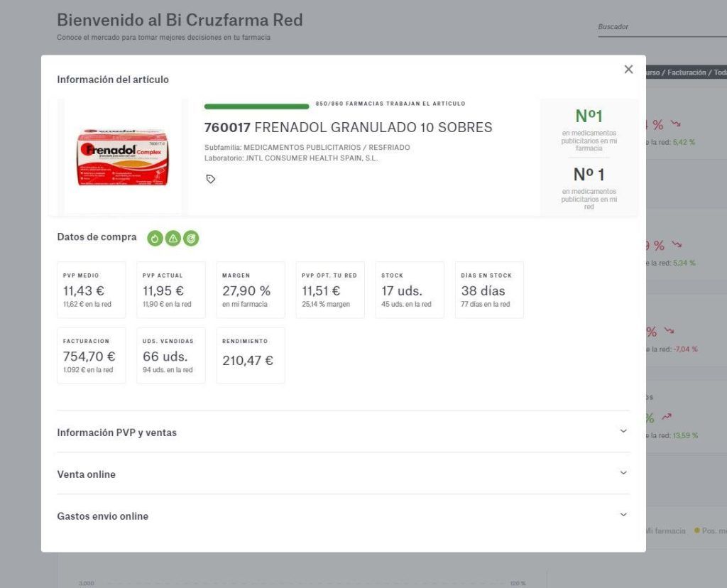Select the Días en Stock 38 días card

point(490,290)
